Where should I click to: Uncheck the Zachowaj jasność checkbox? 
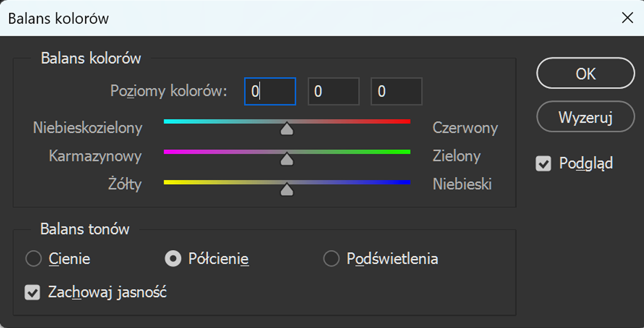33,292
